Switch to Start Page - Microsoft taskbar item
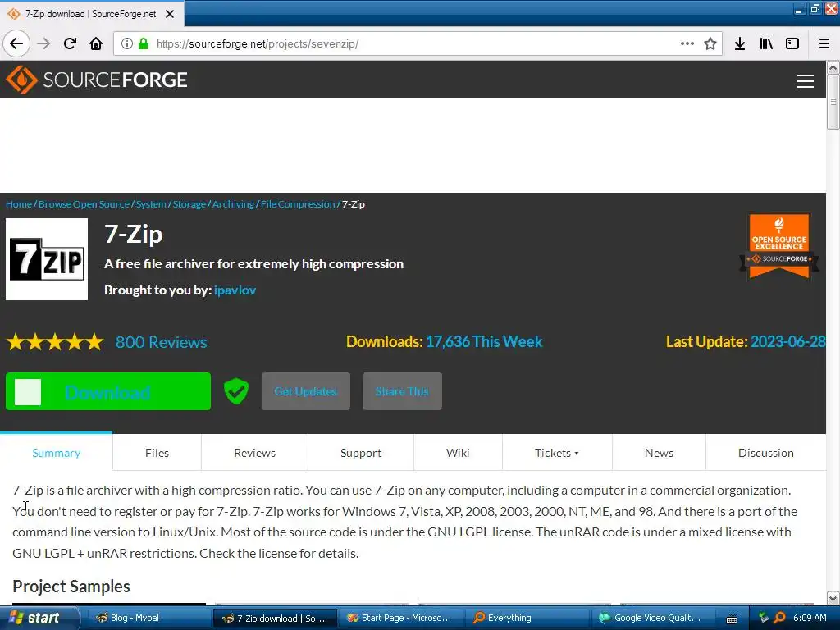Image resolution: width=840 pixels, height=630 pixels. [x=402, y=618]
